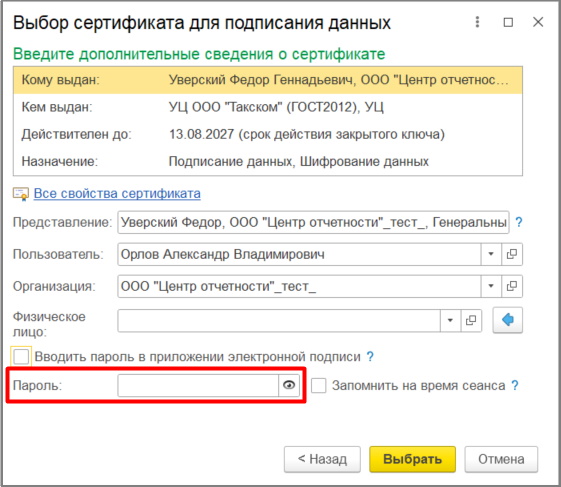This screenshot has height=487, width=561.
Task: Click the Выбрать button
Action: [x=413, y=459]
